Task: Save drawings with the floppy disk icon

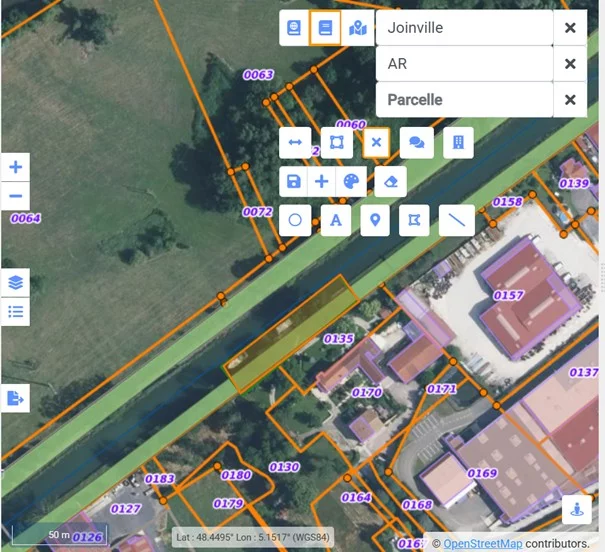Action: tap(294, 181)
